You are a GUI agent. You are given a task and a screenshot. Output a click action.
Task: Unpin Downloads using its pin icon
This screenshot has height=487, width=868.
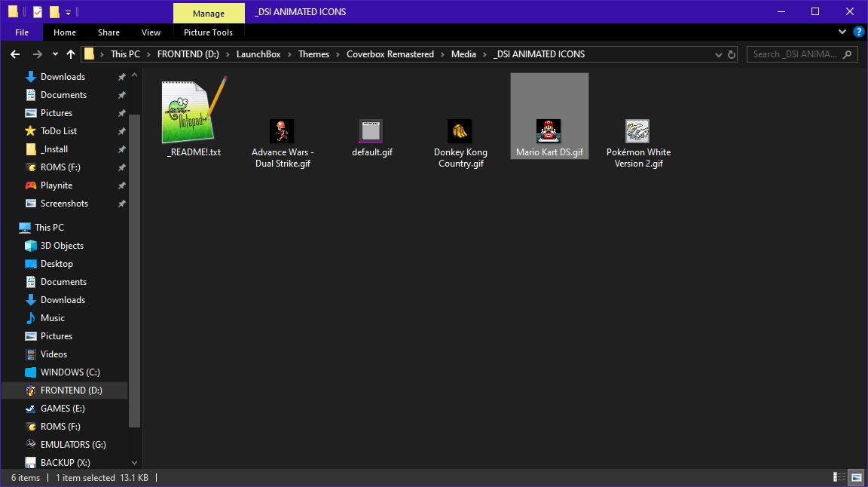coord(122,77)
